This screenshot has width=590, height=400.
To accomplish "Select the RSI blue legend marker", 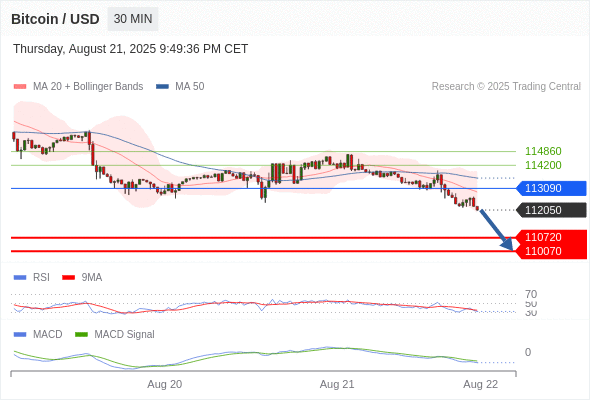I will pyautogui.click(x=20, y=278).
